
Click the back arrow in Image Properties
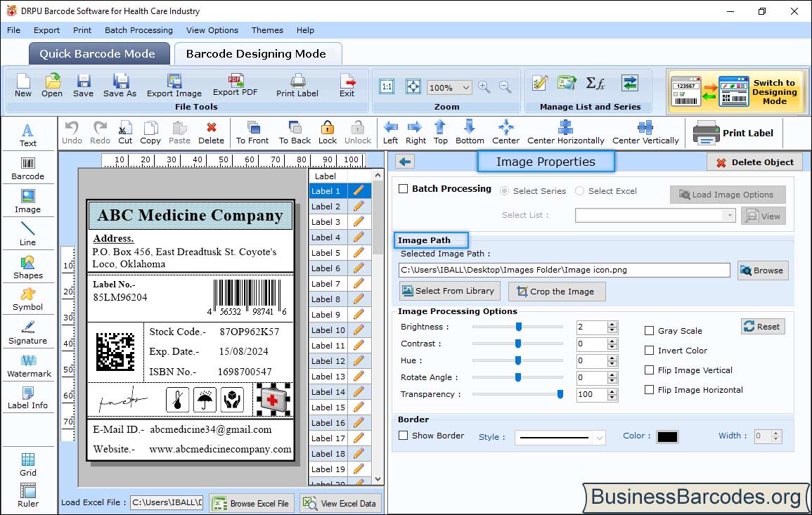405,162
